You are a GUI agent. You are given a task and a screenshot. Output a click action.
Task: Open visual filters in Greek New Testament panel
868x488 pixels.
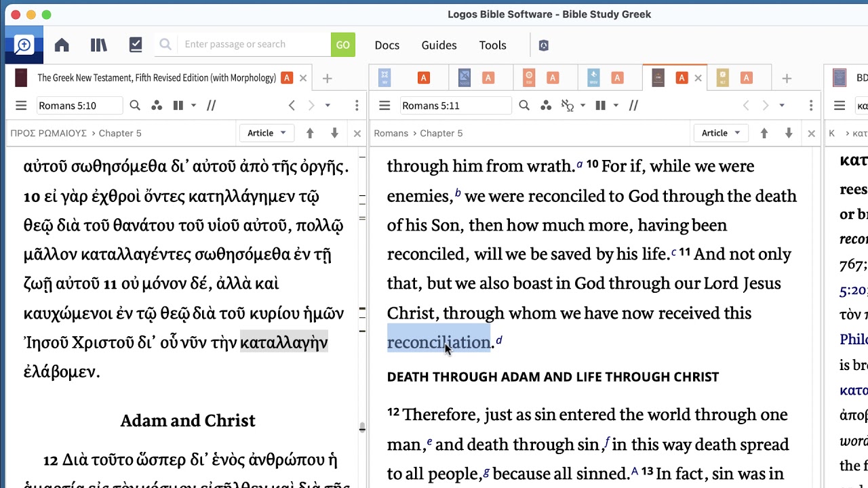(x=157, y=106)
